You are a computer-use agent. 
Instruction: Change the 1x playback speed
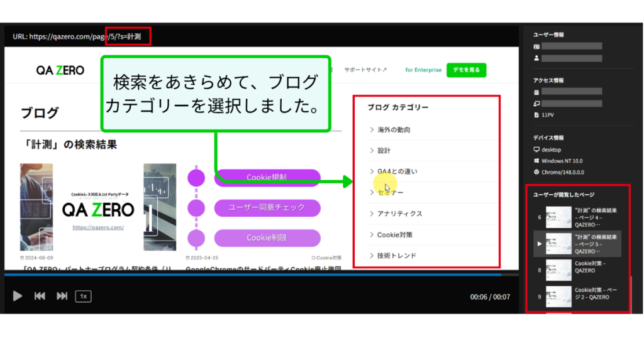[x=84, y=296]
